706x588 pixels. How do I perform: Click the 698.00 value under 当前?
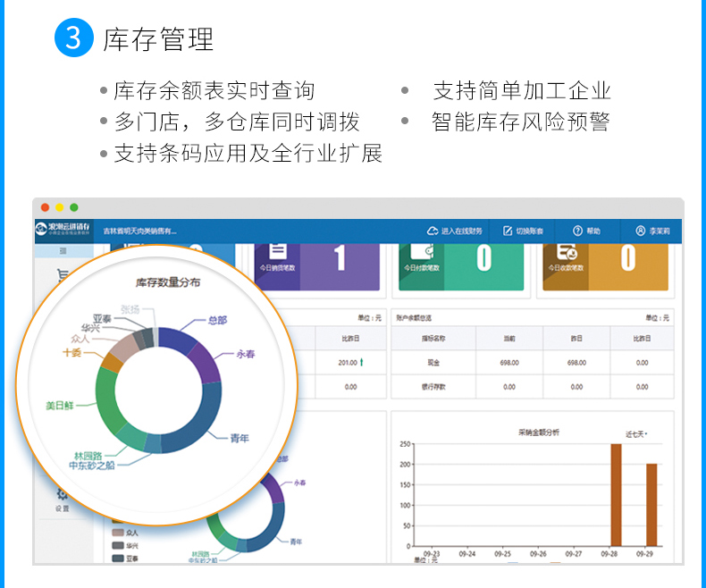point(509,363)
